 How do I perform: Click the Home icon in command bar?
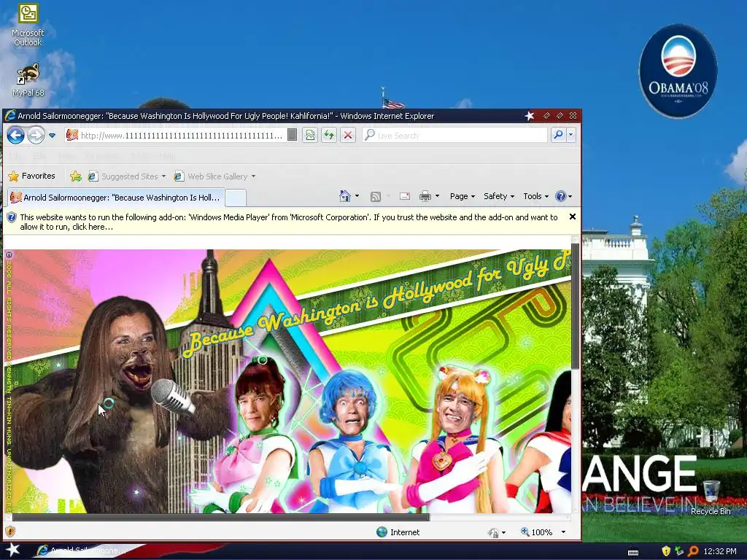click(x=345, y=196)
